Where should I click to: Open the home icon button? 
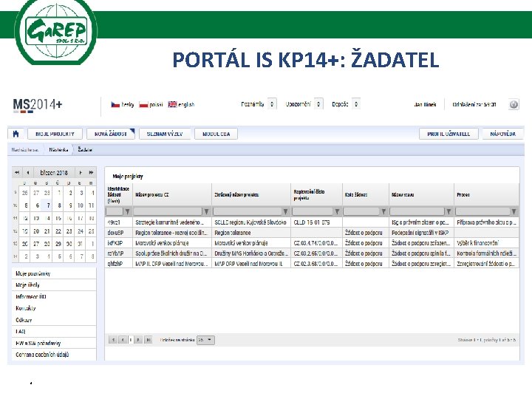(x=16, y=134)
